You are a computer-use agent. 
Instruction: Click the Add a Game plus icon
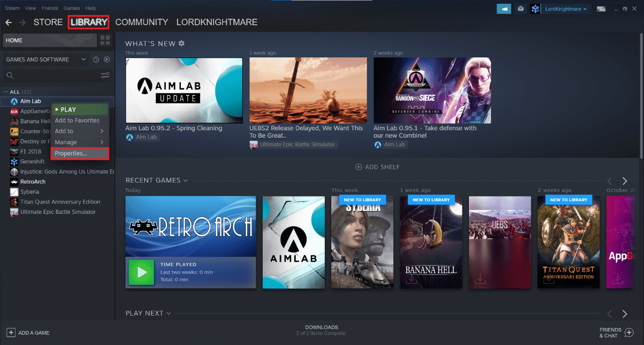tap(11, 332)
